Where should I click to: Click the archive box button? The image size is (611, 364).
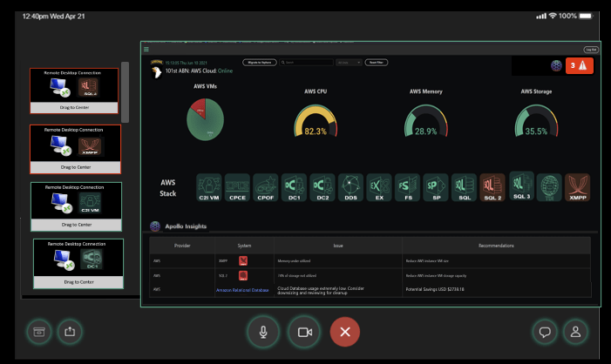39,332
